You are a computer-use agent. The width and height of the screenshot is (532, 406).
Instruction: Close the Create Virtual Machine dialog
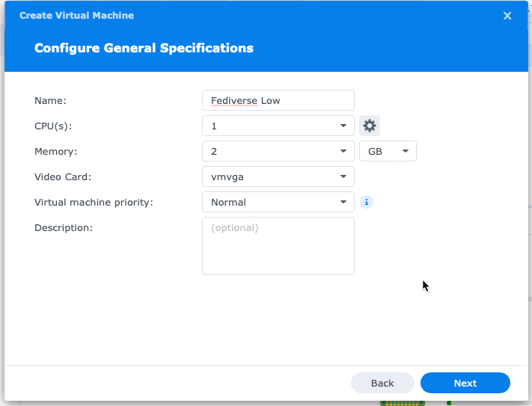(507, 16)
